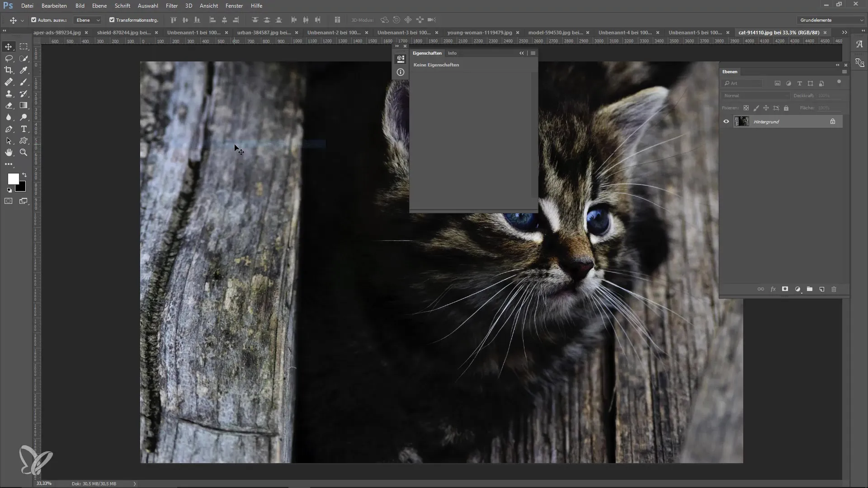Create a new layer
868x488 pixels.
coord(822,289)
